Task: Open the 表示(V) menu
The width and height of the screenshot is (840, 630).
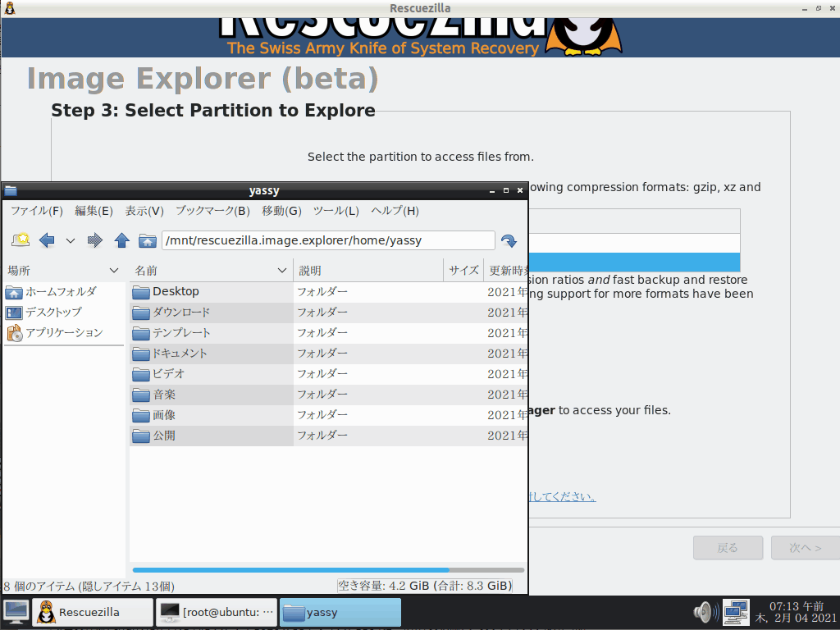Action: 144,211
